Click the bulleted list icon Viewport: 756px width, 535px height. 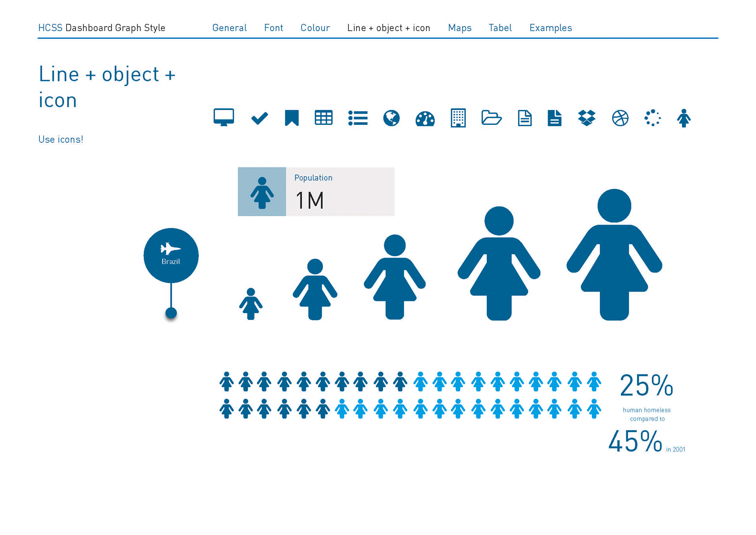tap(358, 118)
